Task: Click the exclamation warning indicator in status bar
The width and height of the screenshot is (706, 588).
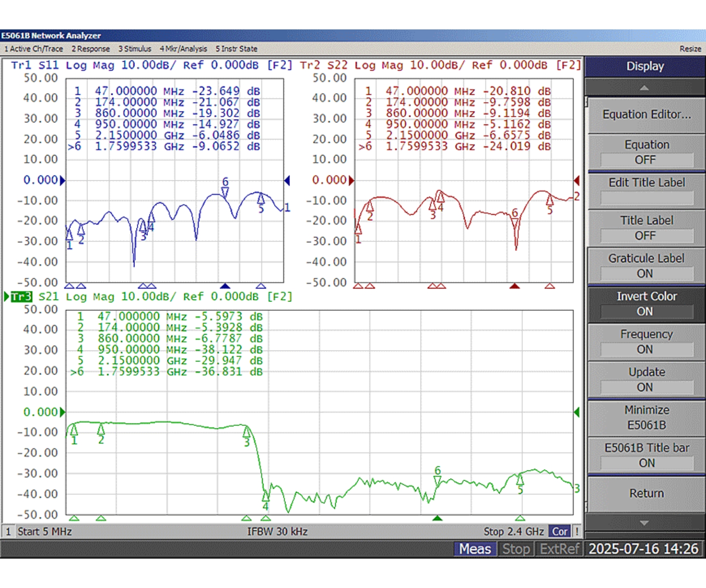Action: (x=577, y=532)
